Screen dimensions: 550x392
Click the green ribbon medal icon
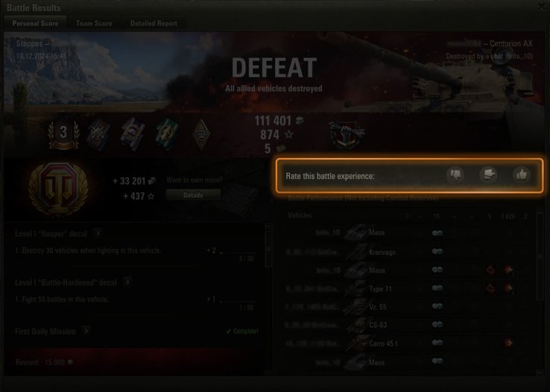pos(168,134)
